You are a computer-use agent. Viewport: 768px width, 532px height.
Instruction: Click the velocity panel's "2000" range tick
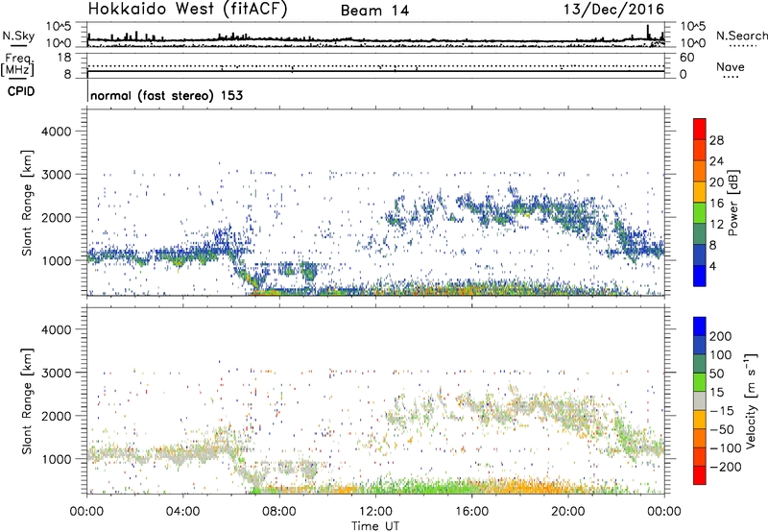[x=57, y=416]
